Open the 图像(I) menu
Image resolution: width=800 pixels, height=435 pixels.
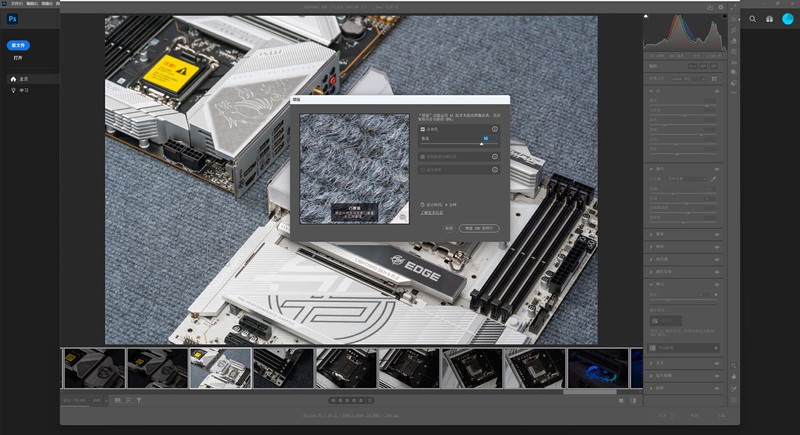click(x=46, y=3)
